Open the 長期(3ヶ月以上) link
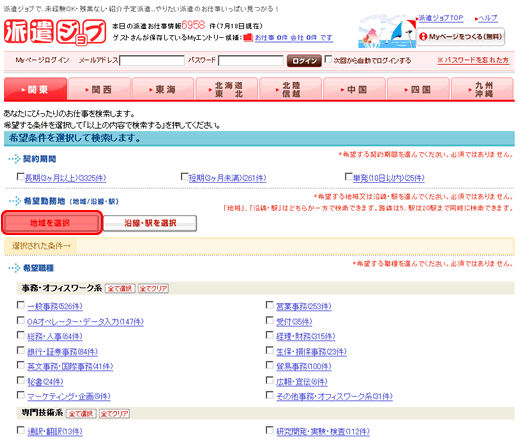 coord(65,178)
